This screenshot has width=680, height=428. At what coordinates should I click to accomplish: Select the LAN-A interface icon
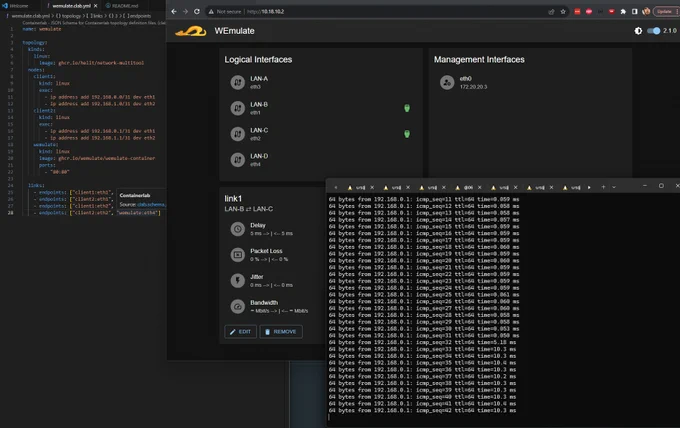coord(237,82)
